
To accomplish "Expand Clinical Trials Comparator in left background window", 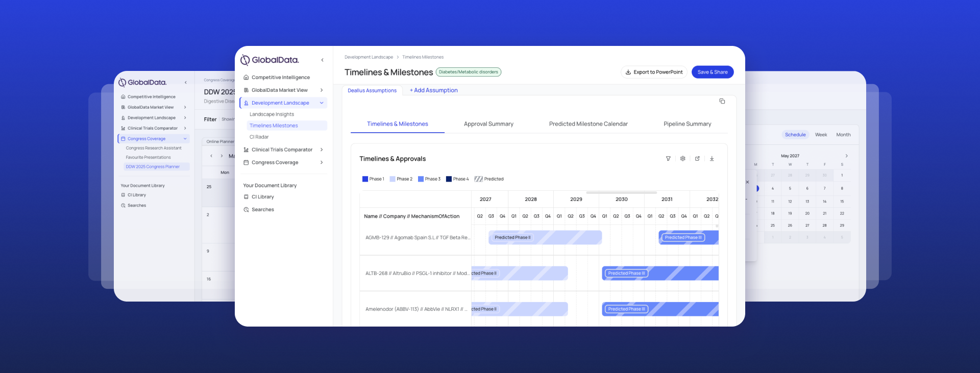I will [185, 129].
